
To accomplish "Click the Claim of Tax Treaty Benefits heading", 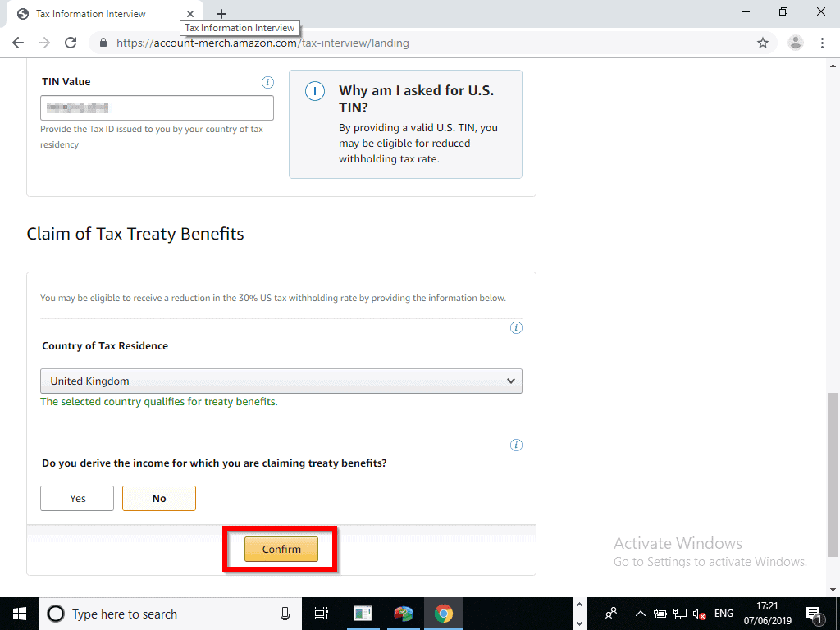I will [135, 234].
